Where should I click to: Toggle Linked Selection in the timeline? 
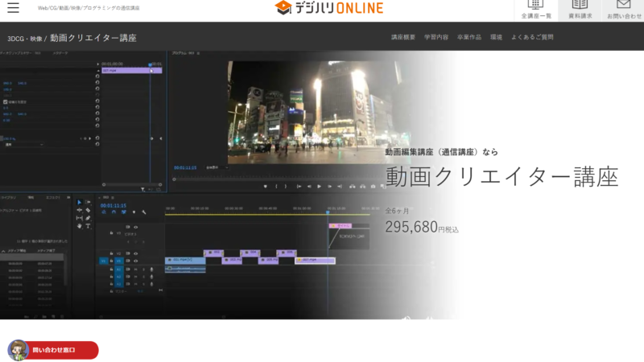pos(124,212)
